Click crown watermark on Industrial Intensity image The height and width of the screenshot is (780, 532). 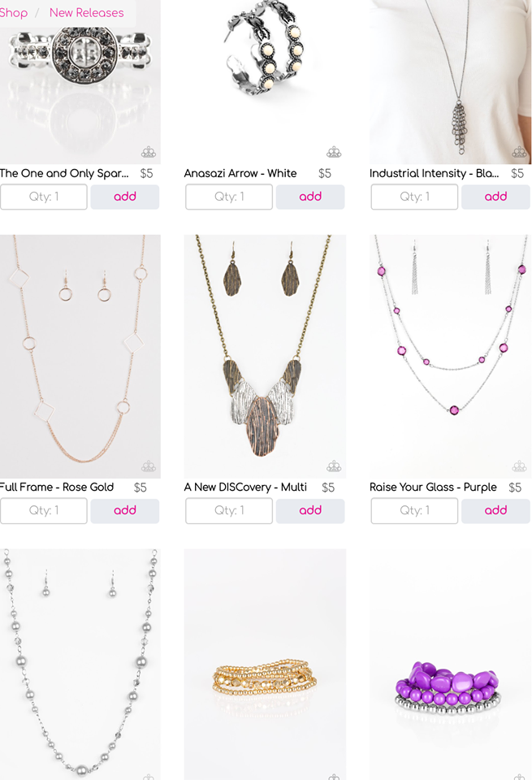pos(520,152)
